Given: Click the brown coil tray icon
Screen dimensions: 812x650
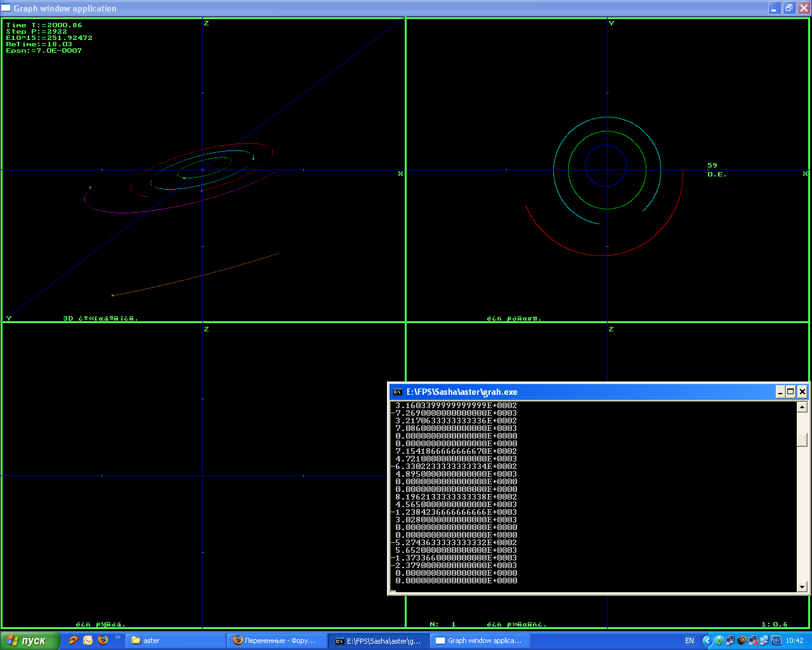Looking at the screenshot, I should click(742, 640).
